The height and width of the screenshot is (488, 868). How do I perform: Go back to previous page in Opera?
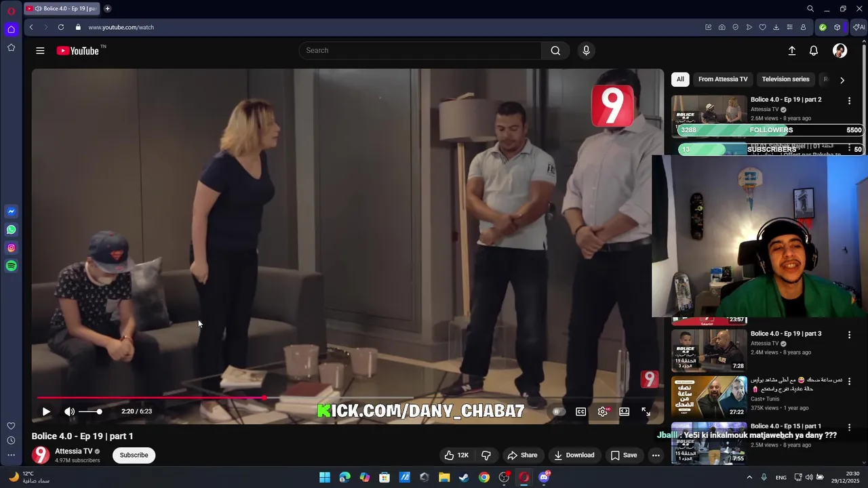click(x=31, y=27)
